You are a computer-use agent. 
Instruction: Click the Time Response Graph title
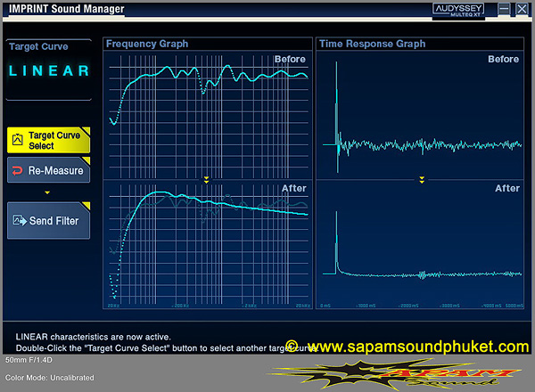pyautogui.click(x=372, y=44)
